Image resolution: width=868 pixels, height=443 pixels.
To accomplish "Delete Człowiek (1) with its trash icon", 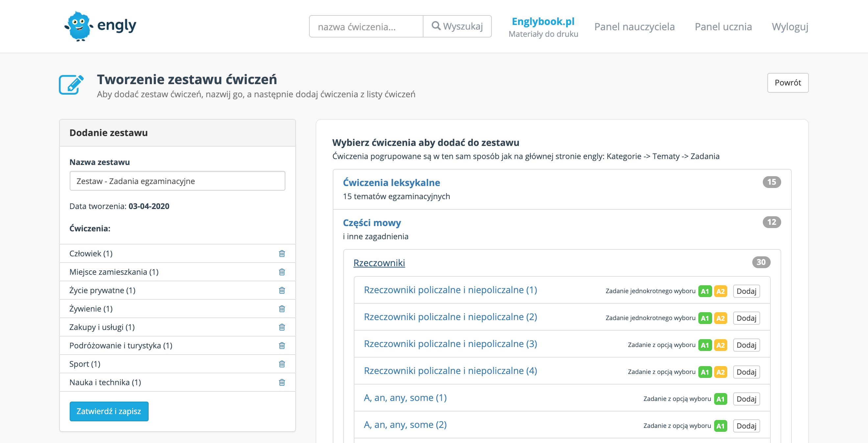I will pos(282,253).
